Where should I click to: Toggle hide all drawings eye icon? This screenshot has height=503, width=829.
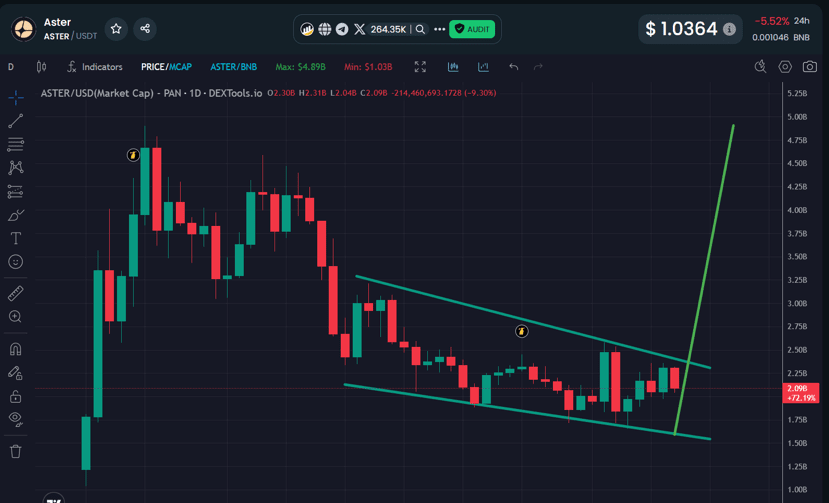coord(16,419)
